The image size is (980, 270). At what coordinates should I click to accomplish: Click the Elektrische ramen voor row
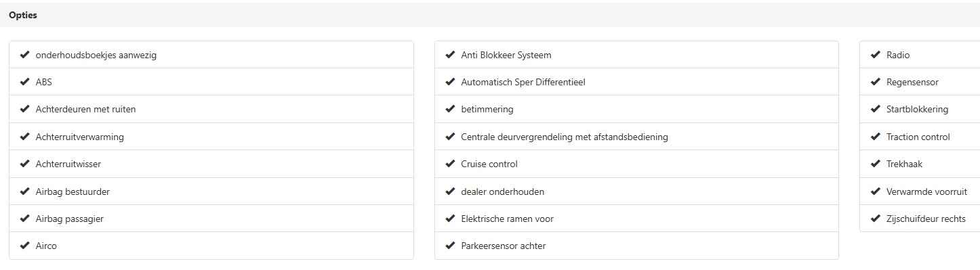(636, 219)
